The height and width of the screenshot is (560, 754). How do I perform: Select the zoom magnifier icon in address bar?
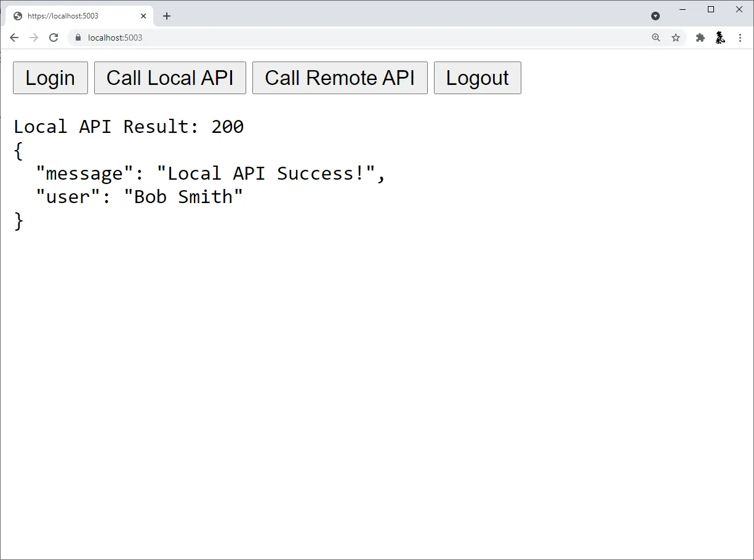(x=656, y=38)
